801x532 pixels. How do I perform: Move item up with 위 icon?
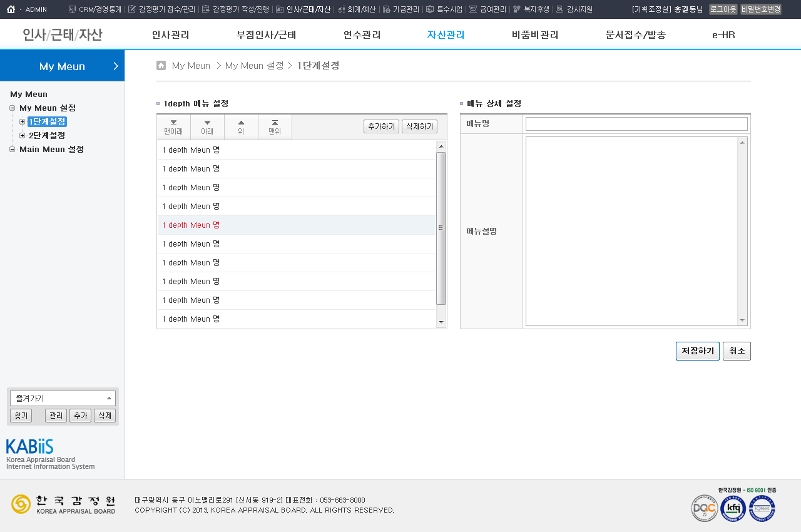[x=241, y=127]
